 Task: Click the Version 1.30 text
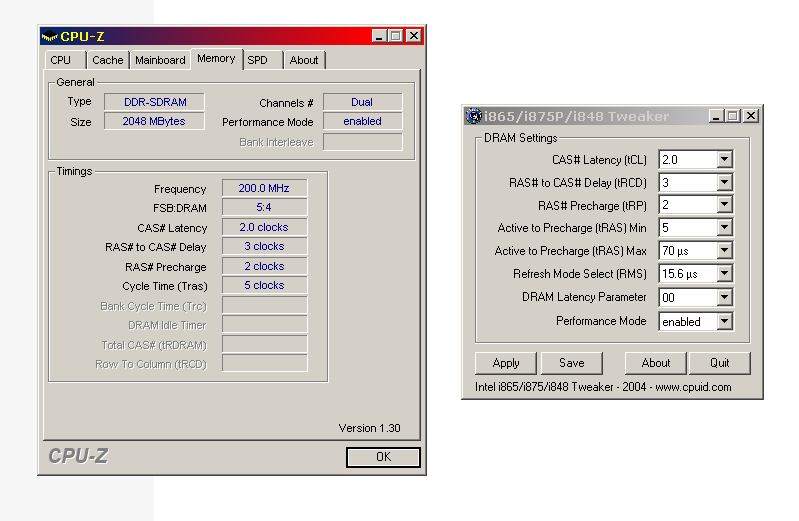369,428
